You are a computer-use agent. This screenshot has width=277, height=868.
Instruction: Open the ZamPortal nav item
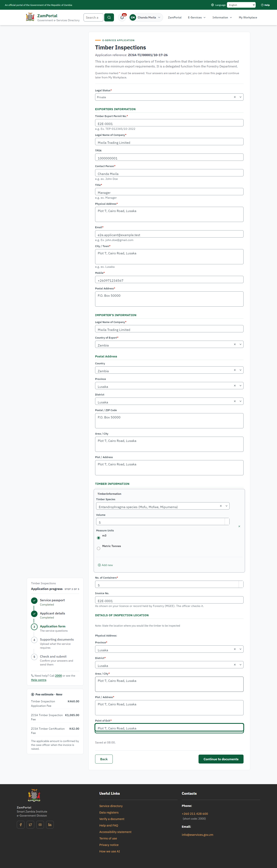(174, 18)
